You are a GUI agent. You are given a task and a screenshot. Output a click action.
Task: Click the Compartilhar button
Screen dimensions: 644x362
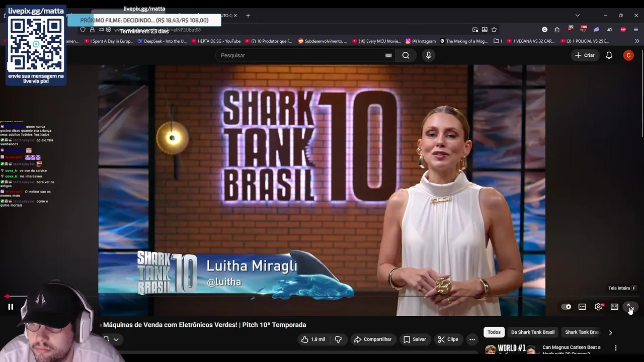pyautogui.click(x=373, y=339)
